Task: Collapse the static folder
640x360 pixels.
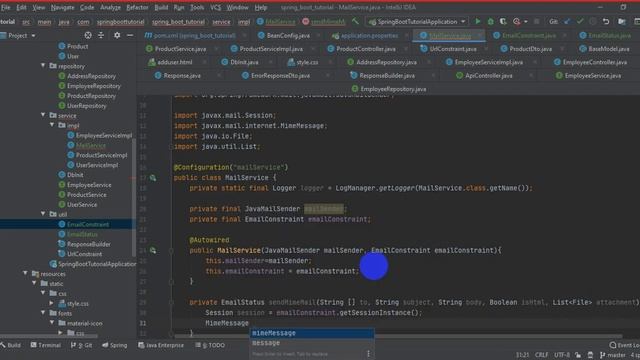Action: click(34, 283)
